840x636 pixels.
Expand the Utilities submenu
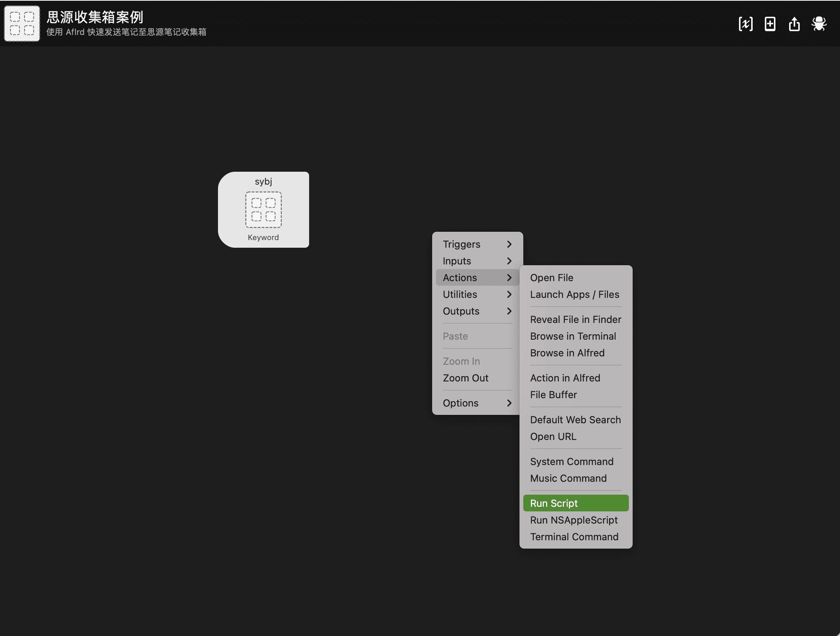477,294
